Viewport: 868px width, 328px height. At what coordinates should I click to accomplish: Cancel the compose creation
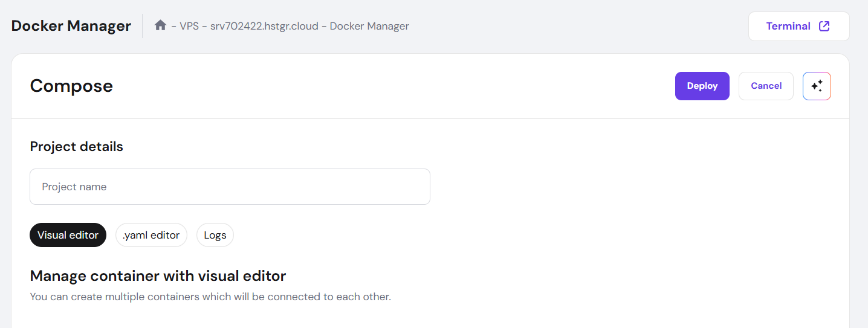(x=766, y=86)
